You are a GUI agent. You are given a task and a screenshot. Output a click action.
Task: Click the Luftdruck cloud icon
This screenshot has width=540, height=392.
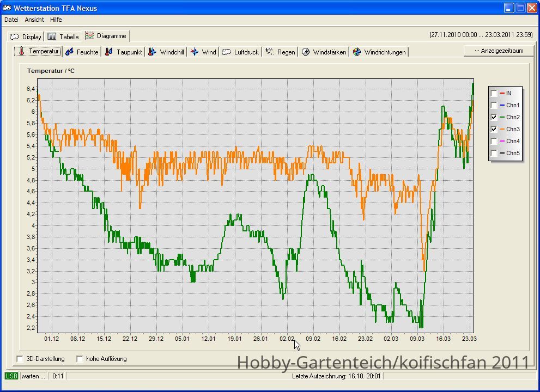point(226,52)
